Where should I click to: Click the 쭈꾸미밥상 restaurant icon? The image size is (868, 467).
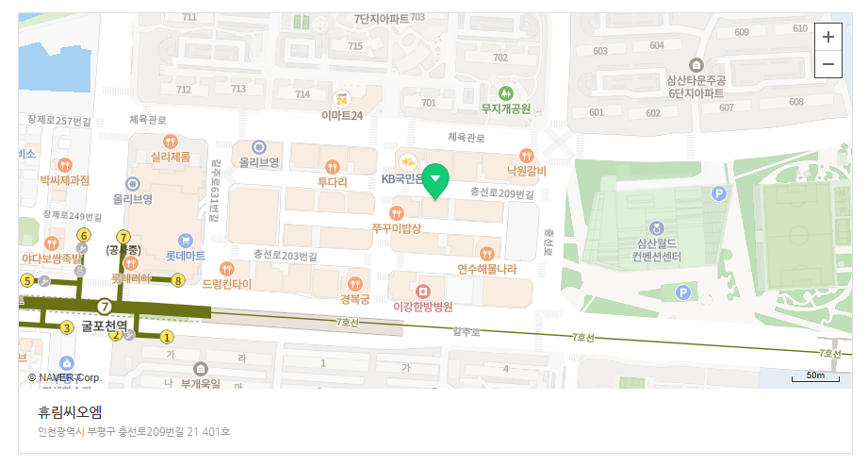(397, 212)
